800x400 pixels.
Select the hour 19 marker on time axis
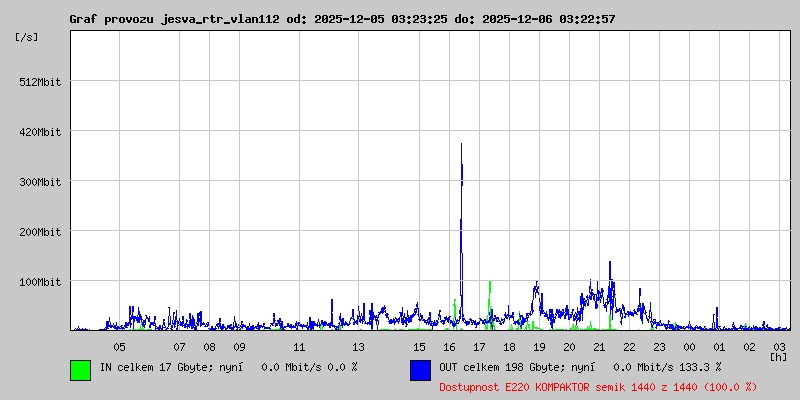pos(539,346)
